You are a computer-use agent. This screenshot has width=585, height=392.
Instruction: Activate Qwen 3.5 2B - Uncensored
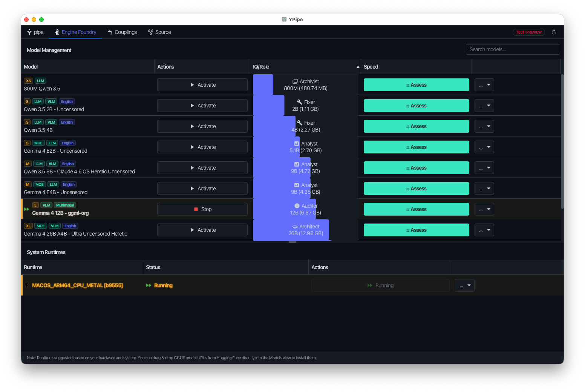click(202, 106)
